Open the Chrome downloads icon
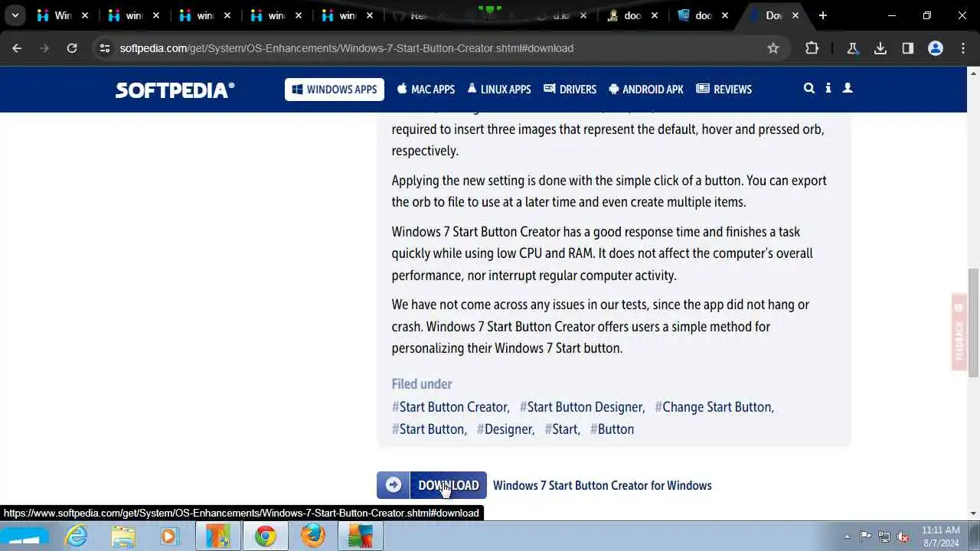 (880, 48)
